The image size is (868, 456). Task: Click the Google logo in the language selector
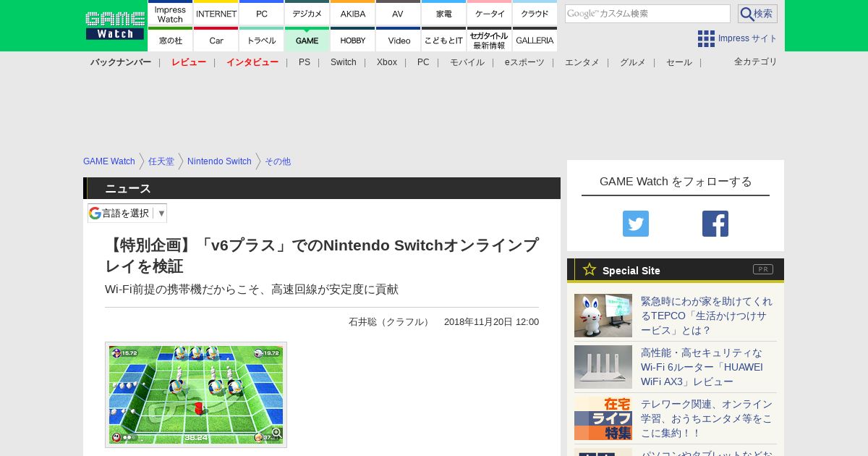click(95, 213)
